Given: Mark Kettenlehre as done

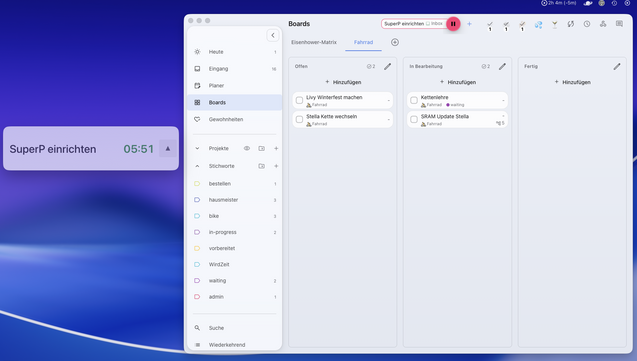Looking at the screenshot, I should 414,100.
